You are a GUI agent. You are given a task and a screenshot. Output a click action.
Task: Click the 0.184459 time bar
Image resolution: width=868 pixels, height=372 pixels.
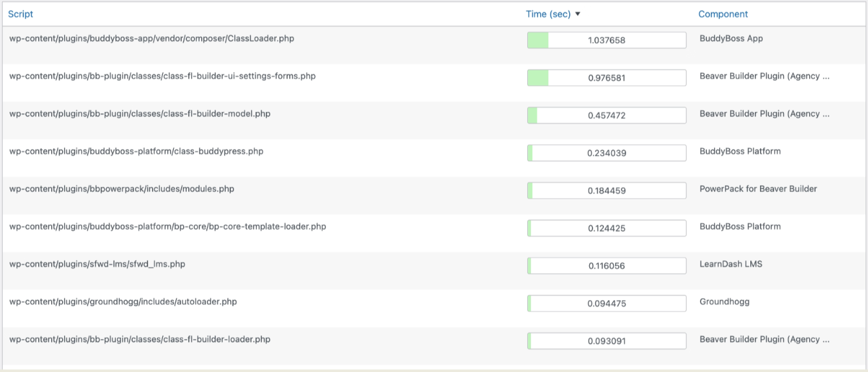point(607,190)
